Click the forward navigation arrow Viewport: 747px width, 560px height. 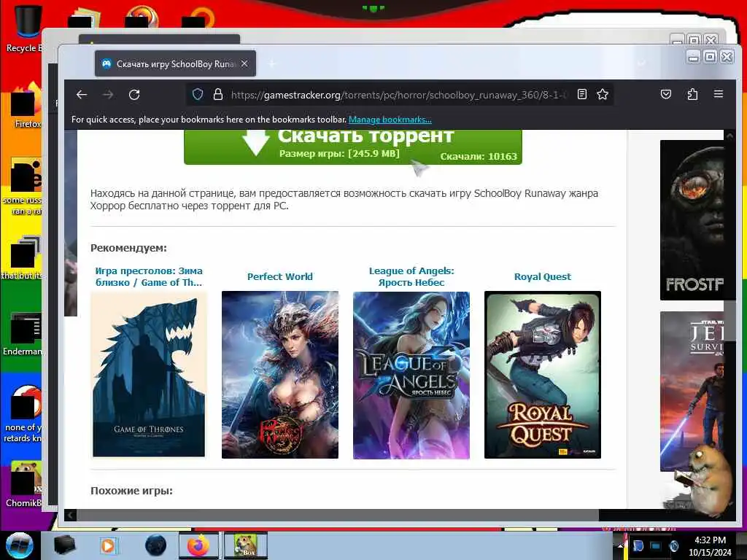coord(108,95)
